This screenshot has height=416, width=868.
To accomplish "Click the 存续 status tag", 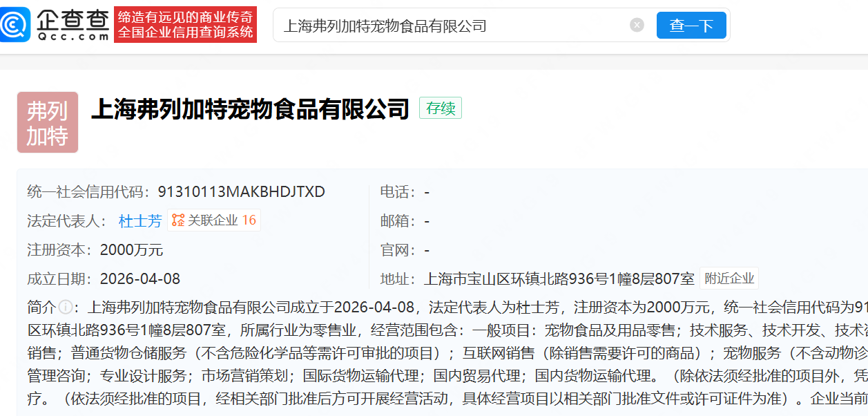I will [441, 108].
